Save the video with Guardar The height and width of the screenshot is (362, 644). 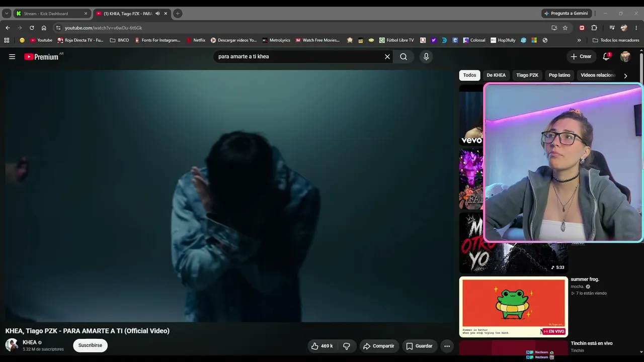pyautogui.click(x=419, y=346)
